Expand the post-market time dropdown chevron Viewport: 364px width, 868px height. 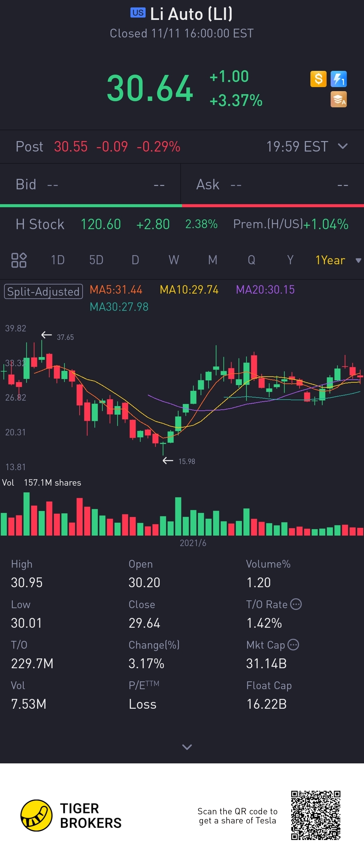point(343,146)
